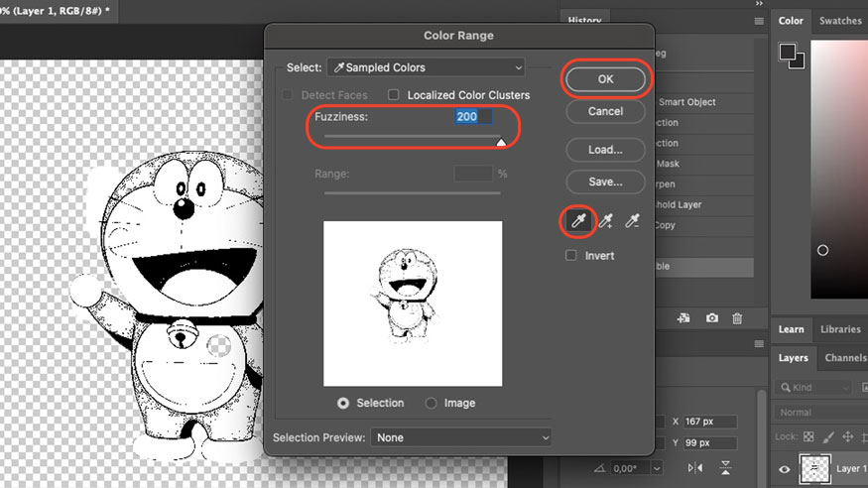Collapse panels using double arrow icon
868x488 pixels.
click(759, 4)
